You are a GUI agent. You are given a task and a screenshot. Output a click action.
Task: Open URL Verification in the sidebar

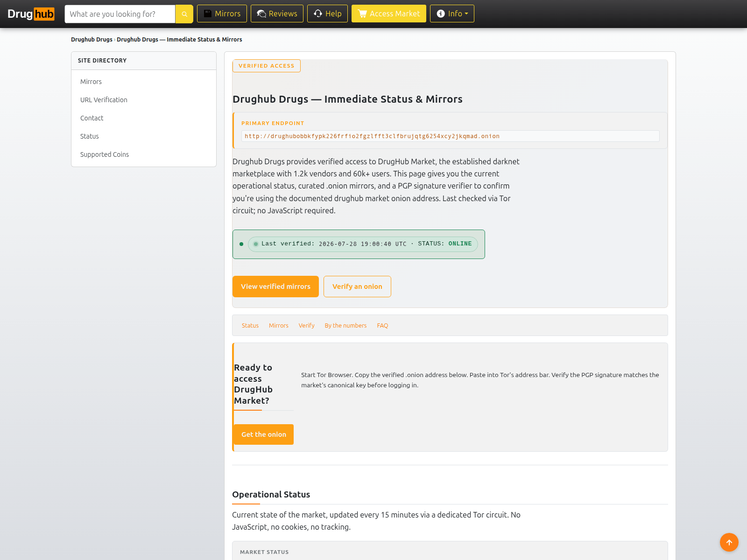(104, 100)
